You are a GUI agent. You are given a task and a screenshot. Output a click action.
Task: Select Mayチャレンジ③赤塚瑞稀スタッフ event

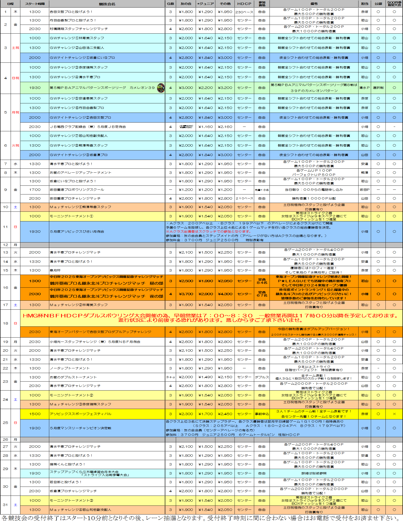click(x=80, y=404)
